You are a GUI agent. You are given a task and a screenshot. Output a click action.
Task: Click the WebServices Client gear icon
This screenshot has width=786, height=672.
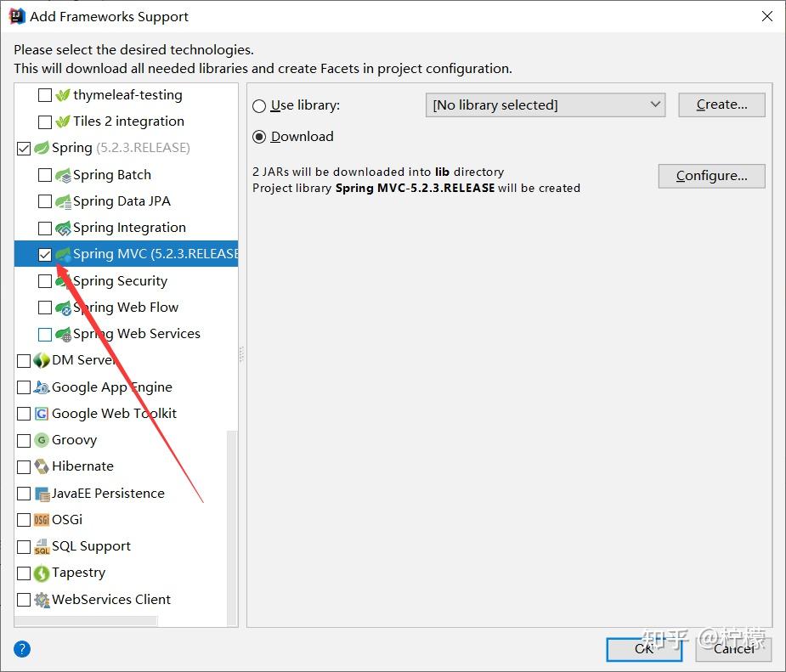(42, 600)
